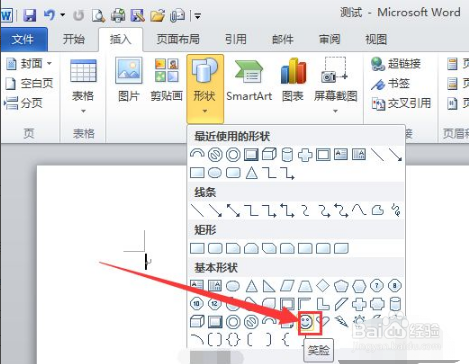Click the Save icon in quick access toolbar
This screenshot has width=469, height=364.
[29, 15]
